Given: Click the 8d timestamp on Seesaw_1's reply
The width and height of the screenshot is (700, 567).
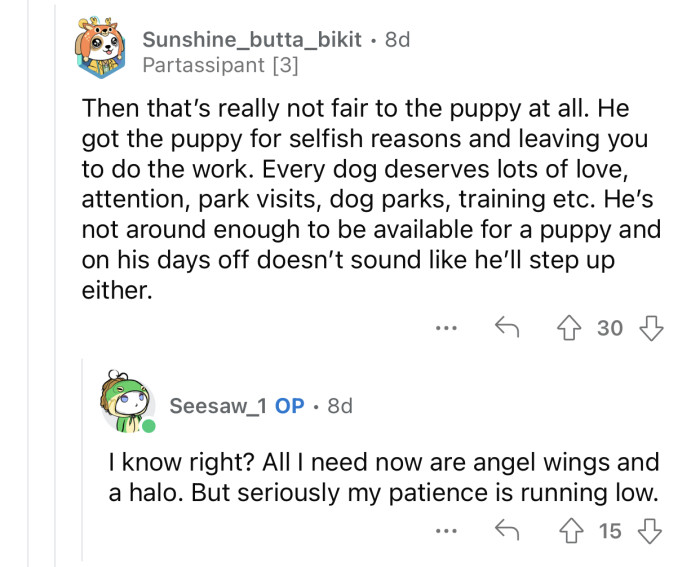Looking at the screenshot, I should [x=340, y=406].
